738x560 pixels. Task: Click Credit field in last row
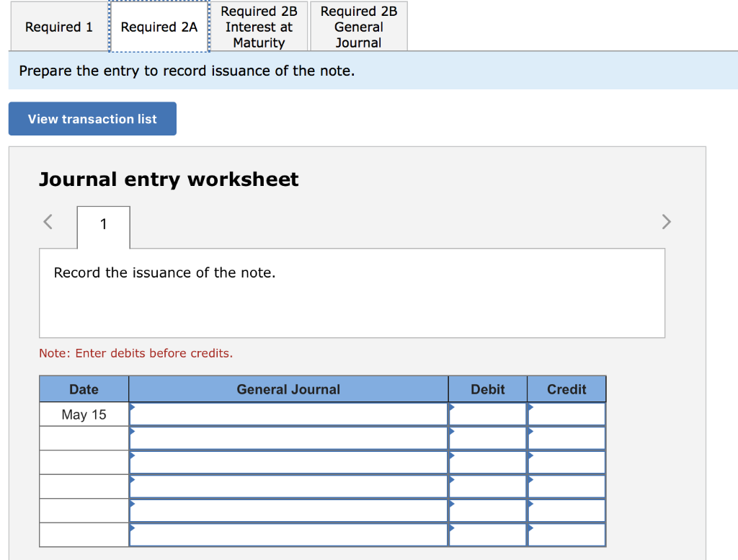tap(566, 535)
